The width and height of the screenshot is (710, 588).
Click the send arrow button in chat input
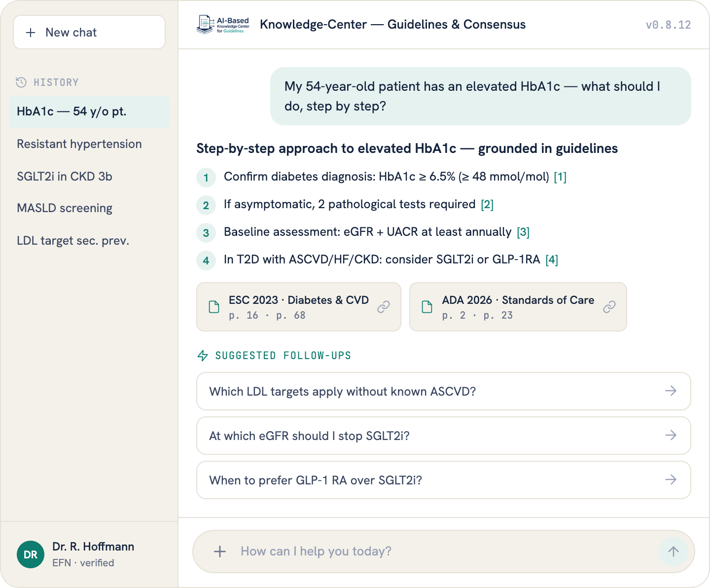(673, 551)
